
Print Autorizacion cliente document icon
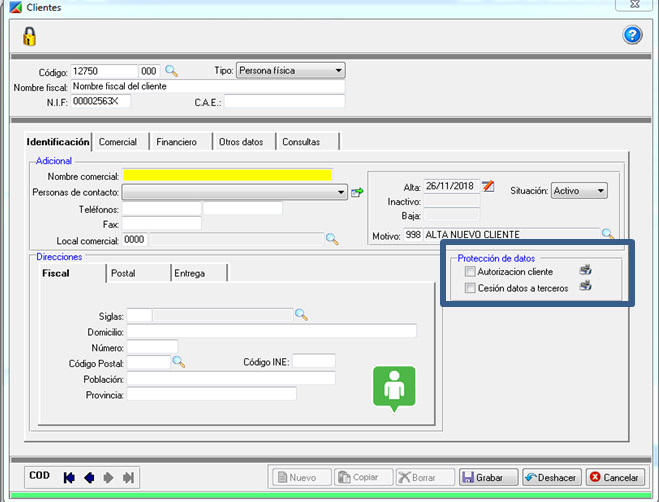click(x=585, y=269)
